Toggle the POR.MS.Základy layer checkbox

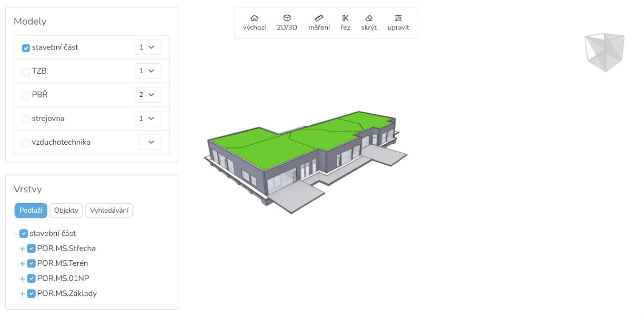31,294
